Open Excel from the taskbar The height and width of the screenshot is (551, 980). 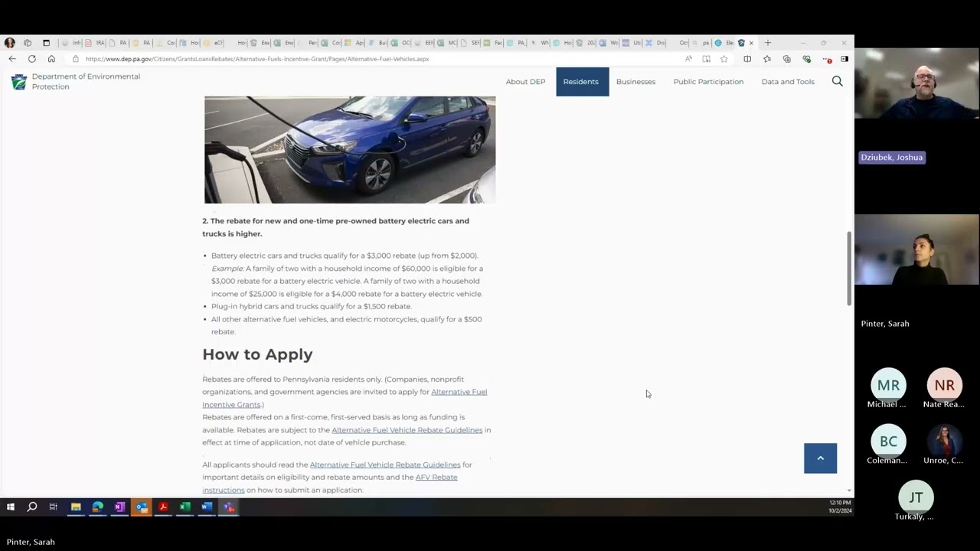(185, 507)
